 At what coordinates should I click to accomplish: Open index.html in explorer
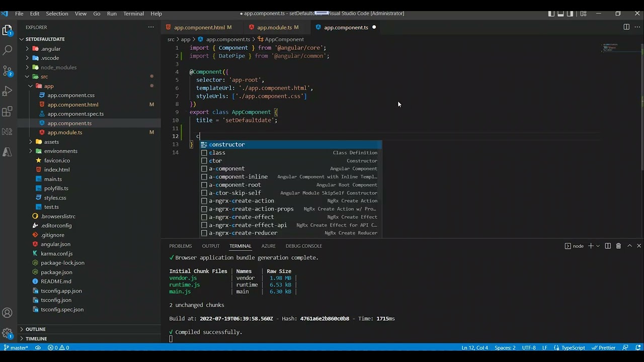[x=57, y=169]
